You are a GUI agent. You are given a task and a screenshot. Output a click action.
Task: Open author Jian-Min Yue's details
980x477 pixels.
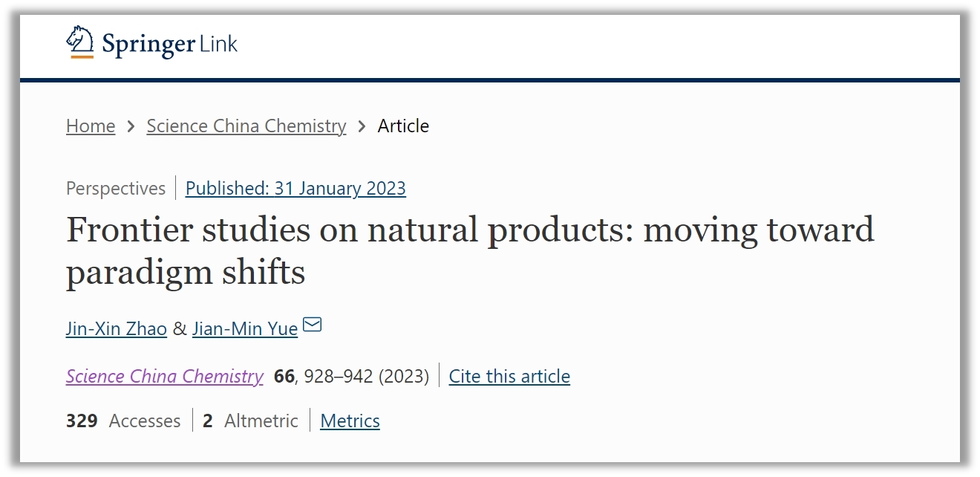(245, 328)
